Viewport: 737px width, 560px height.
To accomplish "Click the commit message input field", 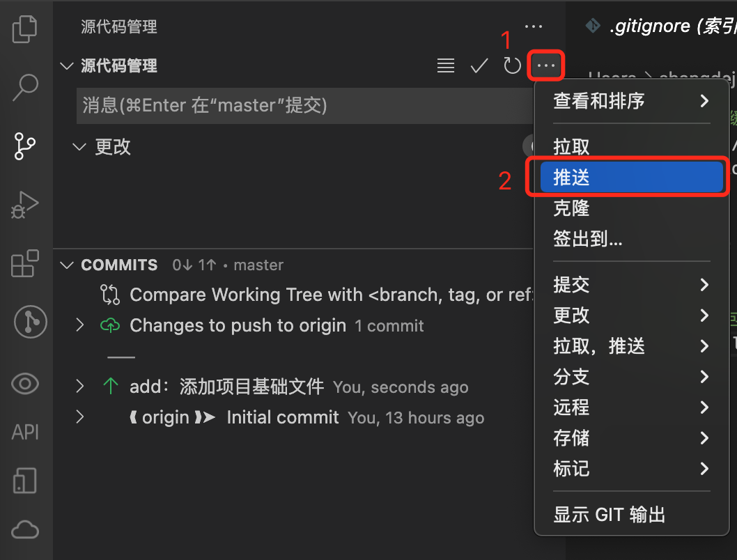I will pos(304,106).
